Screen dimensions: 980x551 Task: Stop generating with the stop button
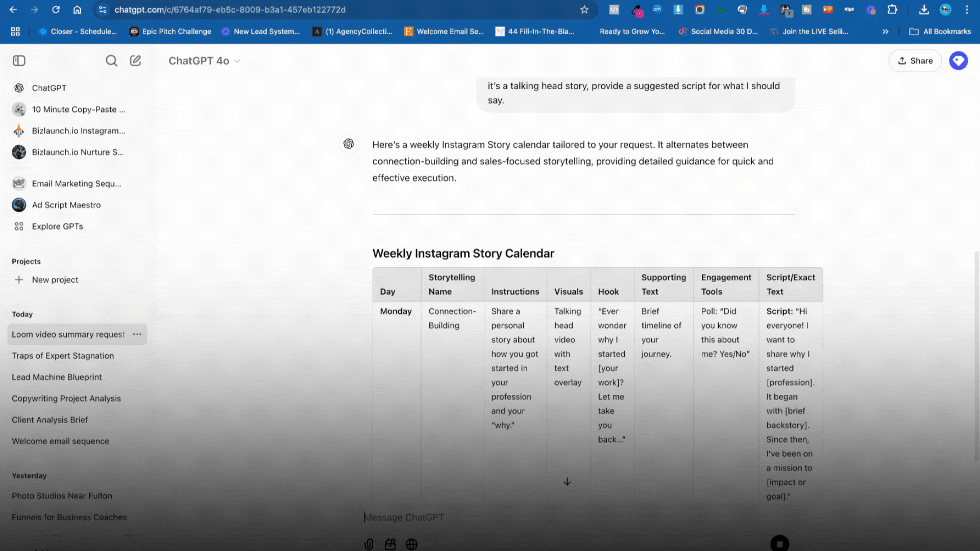[779, 544]
